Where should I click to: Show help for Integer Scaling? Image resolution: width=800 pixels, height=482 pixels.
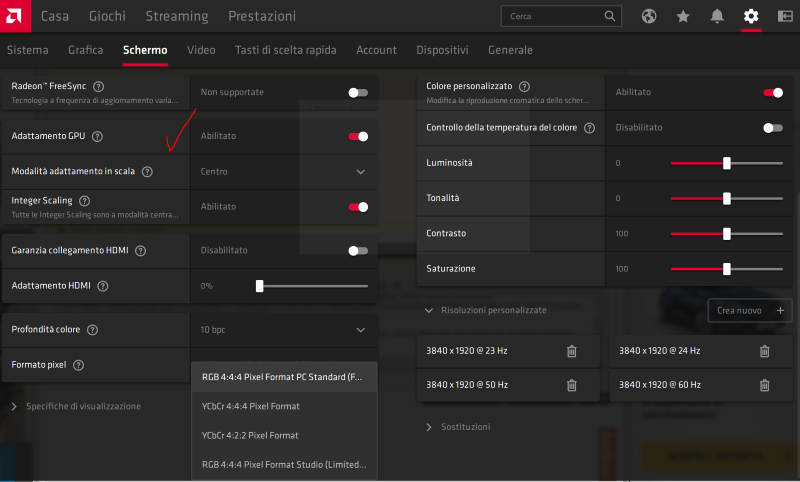click(85, 201)
